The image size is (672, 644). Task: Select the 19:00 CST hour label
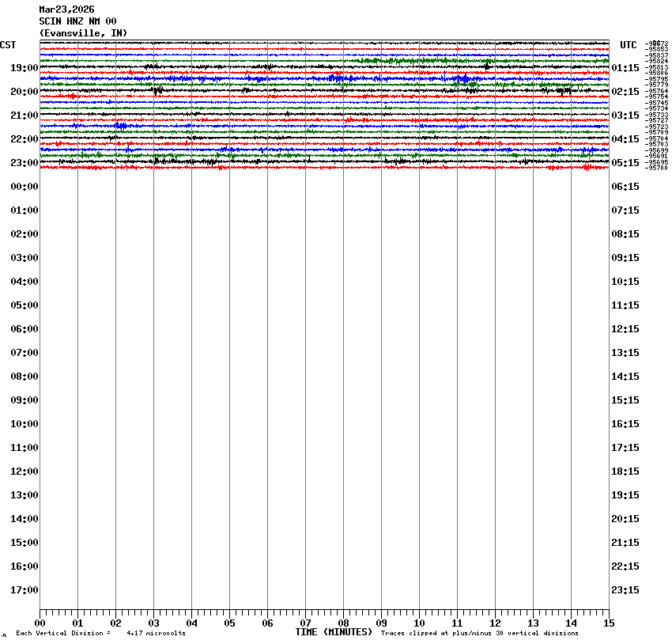25,68
